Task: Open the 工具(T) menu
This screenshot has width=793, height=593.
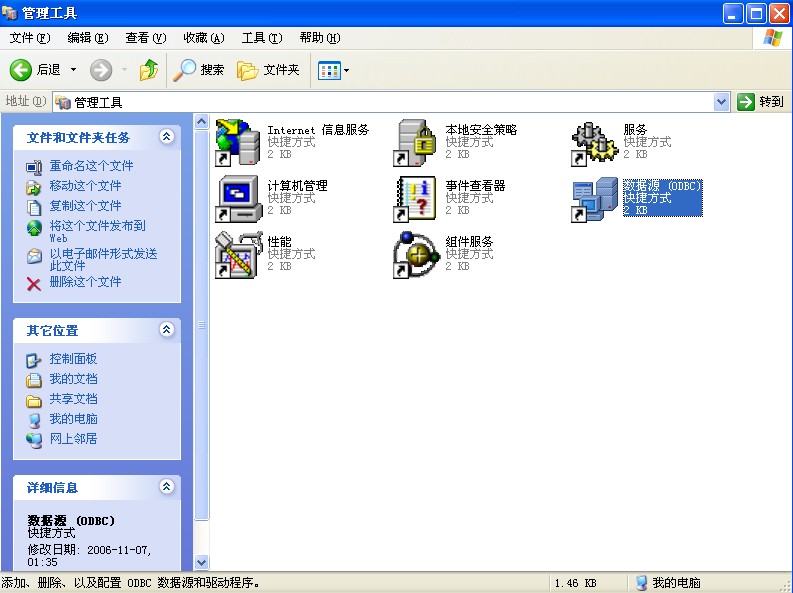Action: click(261, 38)
